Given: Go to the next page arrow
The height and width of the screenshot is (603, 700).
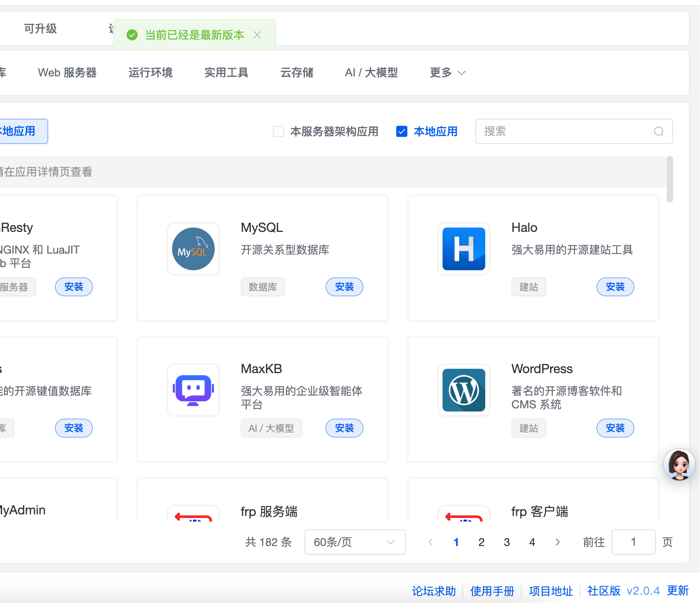Looking at the screenshot, I should coord(558,542).
